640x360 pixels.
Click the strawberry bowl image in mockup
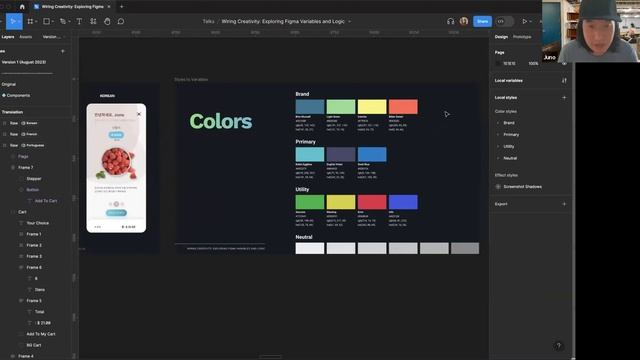click(117, 162)
